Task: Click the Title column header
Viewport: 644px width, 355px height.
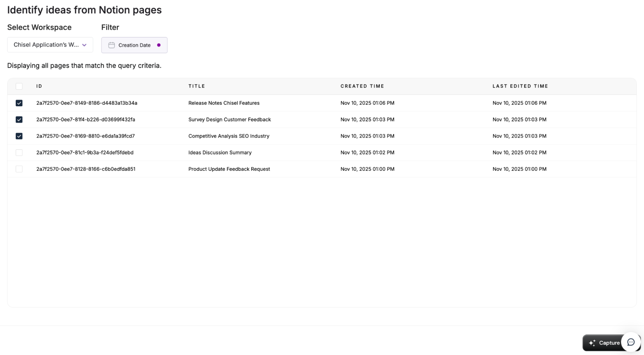Action: pyautogui.click(x=197, y=86)
